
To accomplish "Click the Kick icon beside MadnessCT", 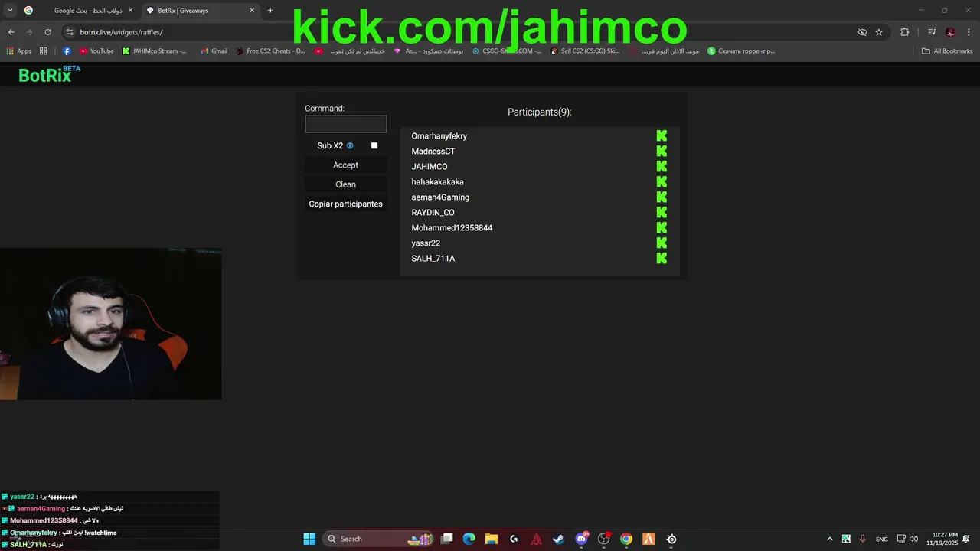I will [x=661, y=151].
